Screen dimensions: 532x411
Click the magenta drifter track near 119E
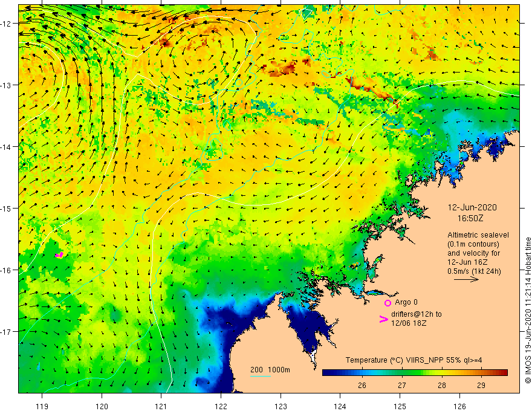tap(59, 254)
